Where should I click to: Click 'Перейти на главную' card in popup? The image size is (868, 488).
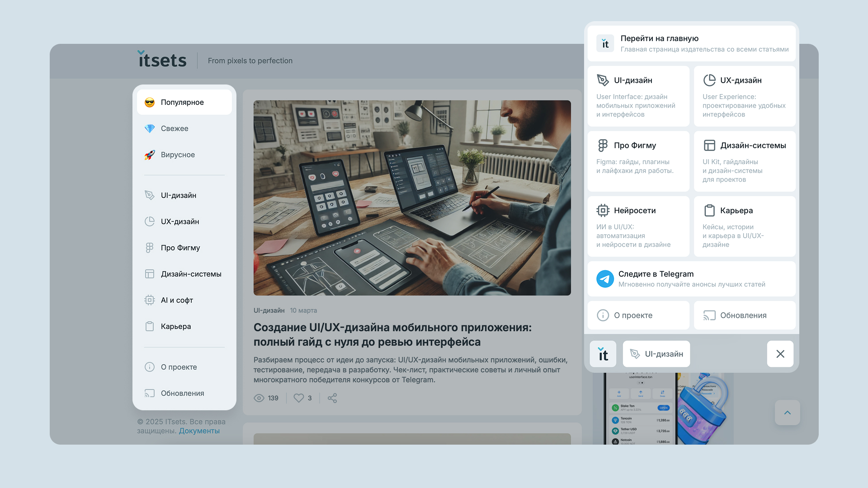tap(691, 43)
